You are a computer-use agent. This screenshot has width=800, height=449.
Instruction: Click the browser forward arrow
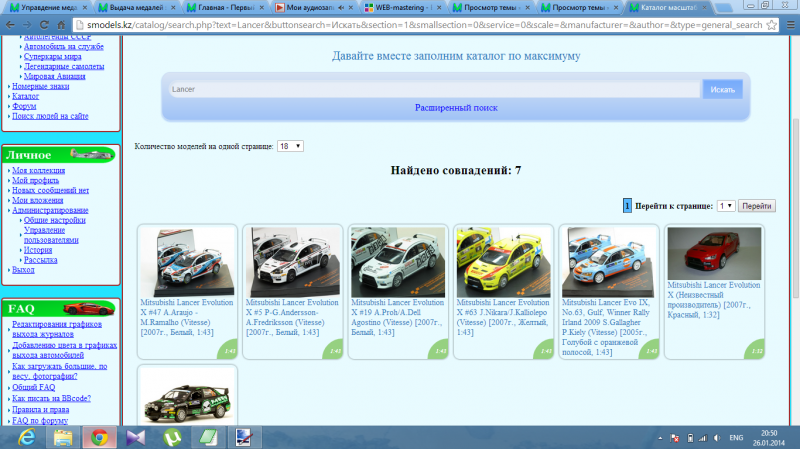(27, 24)
